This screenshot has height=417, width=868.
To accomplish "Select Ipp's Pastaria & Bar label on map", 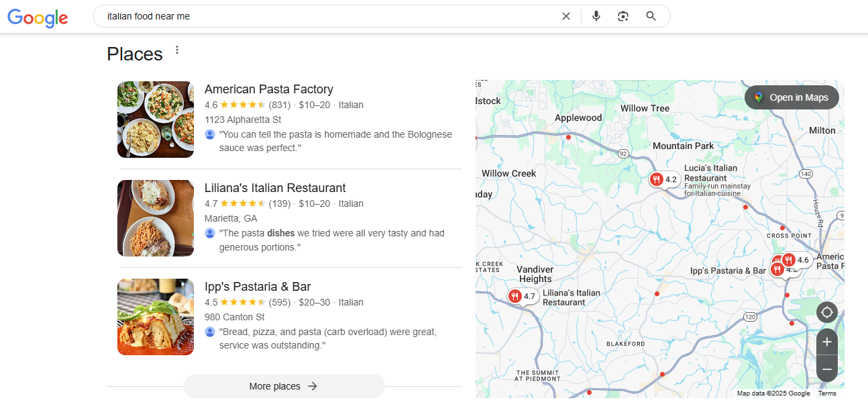I will (728, 271).
